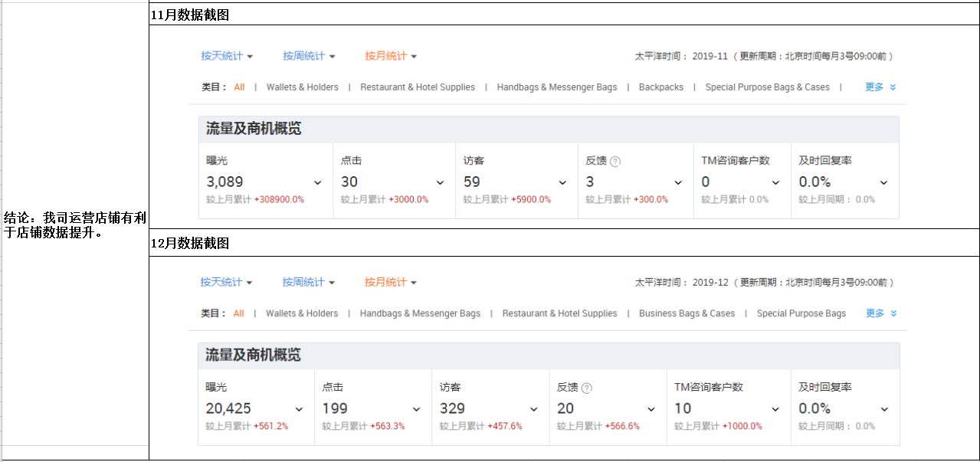
Task: Open 按月统计 dropdown in December screenshot
Action: coord(390,282)
